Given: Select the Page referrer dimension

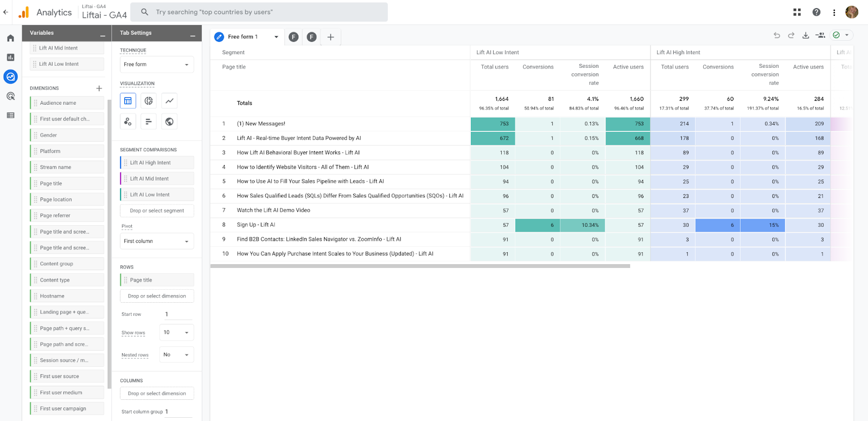Looking at the screenshot, I should (x=67, y=215).
